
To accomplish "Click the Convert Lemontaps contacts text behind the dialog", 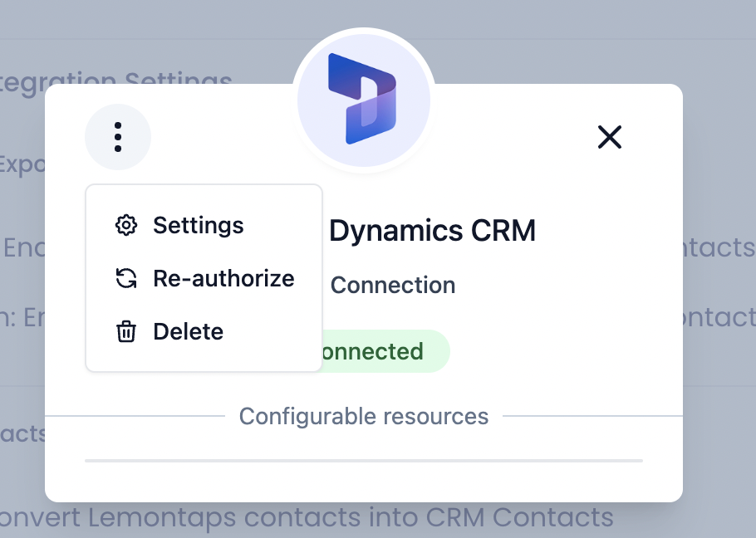I will point(307,518).
